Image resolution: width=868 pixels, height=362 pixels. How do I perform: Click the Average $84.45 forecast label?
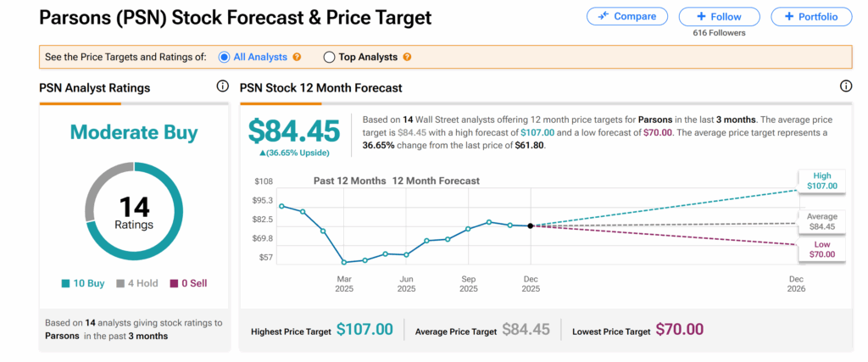(x=821, y=221)
